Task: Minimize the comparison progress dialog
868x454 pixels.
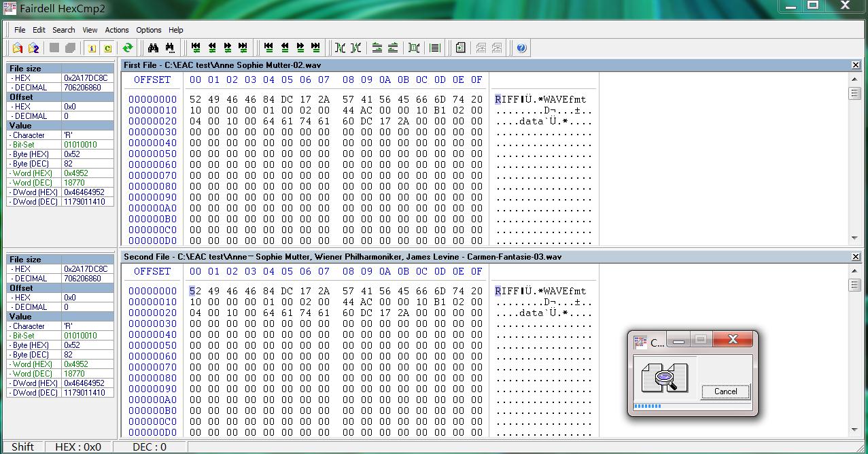Action: pos(678,340)
